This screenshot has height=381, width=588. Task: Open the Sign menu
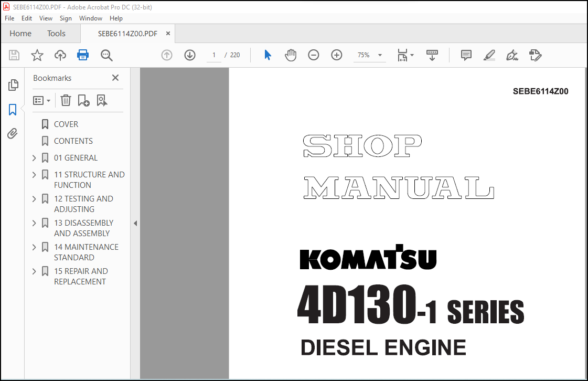point(66,18)
